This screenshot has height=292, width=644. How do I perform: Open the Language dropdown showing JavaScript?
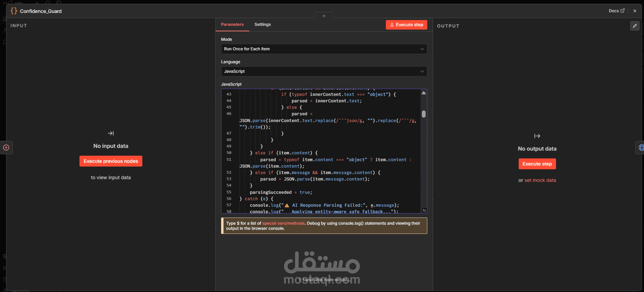(324, 71)
